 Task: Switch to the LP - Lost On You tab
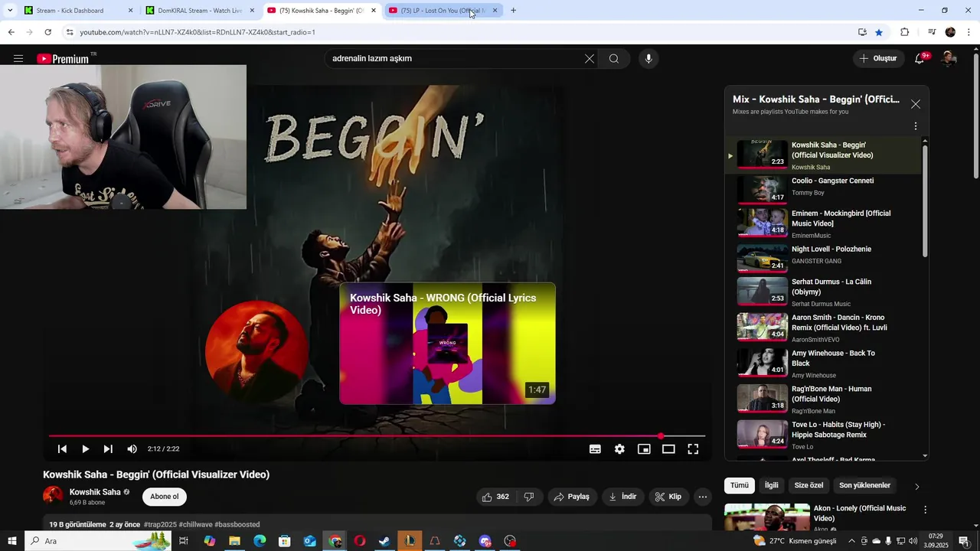(443, 11)
